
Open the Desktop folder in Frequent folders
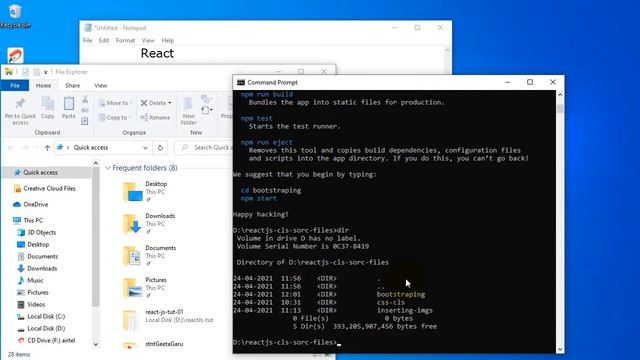(145, 192)
